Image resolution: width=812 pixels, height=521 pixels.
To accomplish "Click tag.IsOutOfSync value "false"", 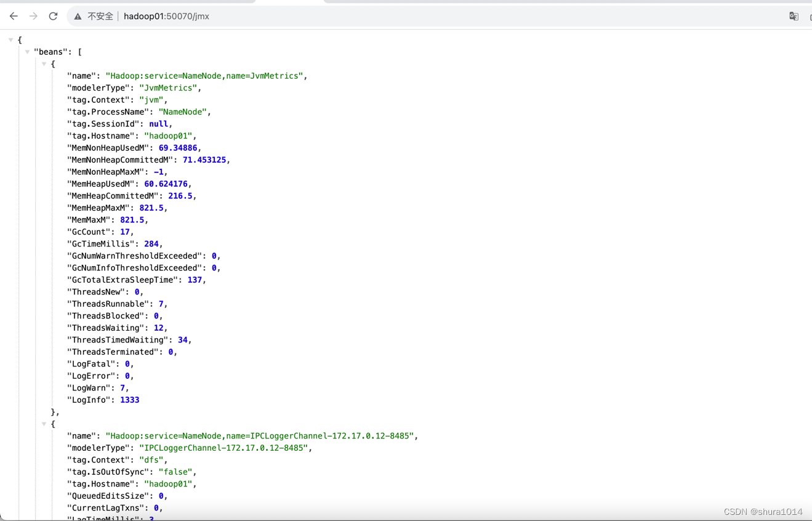I will tap(175, 472).
